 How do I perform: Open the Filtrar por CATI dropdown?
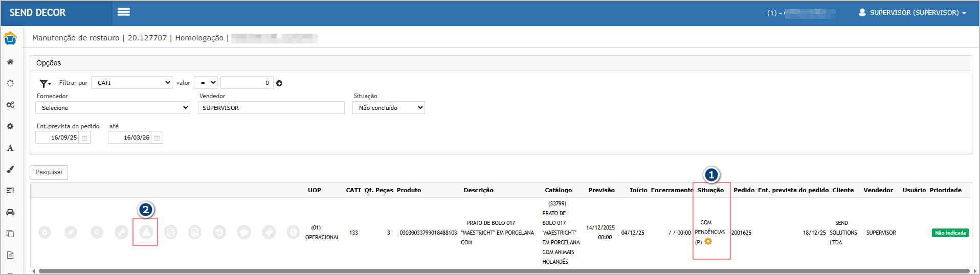(x=132, y=83)
